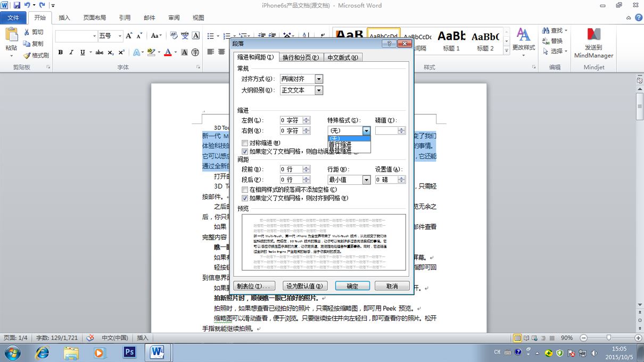This screenshot has height=362, width=644.
Task: Click the Windows Start button
Action: [x=12, y=352]
